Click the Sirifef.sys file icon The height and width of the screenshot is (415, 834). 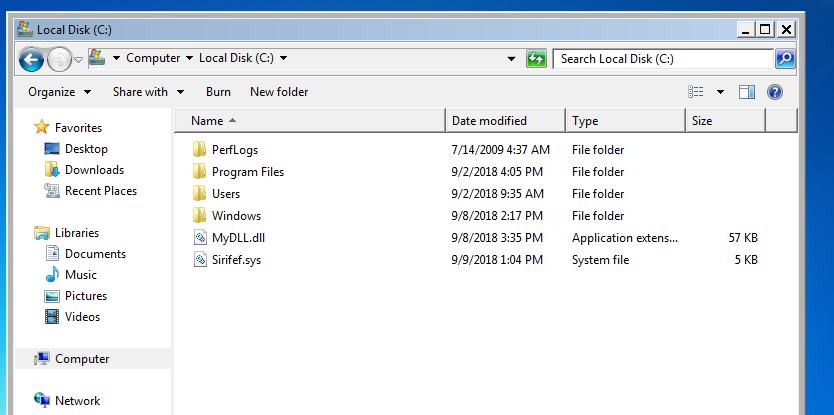200,260
